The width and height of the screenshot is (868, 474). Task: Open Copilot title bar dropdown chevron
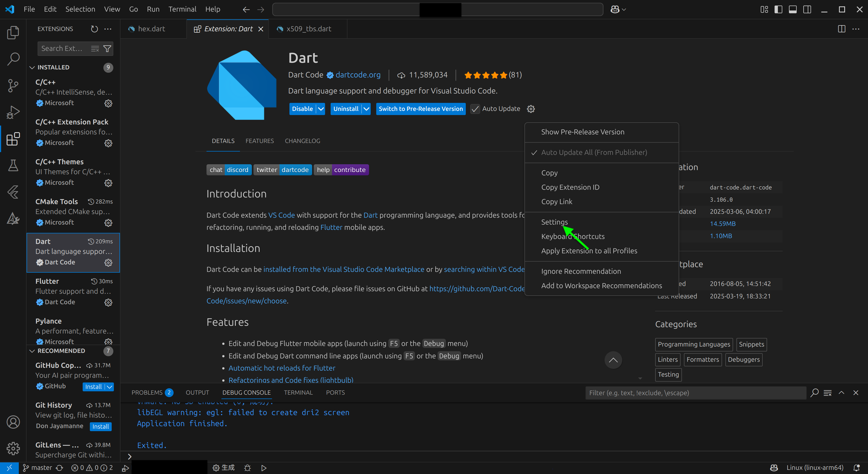tap(624, 9)
